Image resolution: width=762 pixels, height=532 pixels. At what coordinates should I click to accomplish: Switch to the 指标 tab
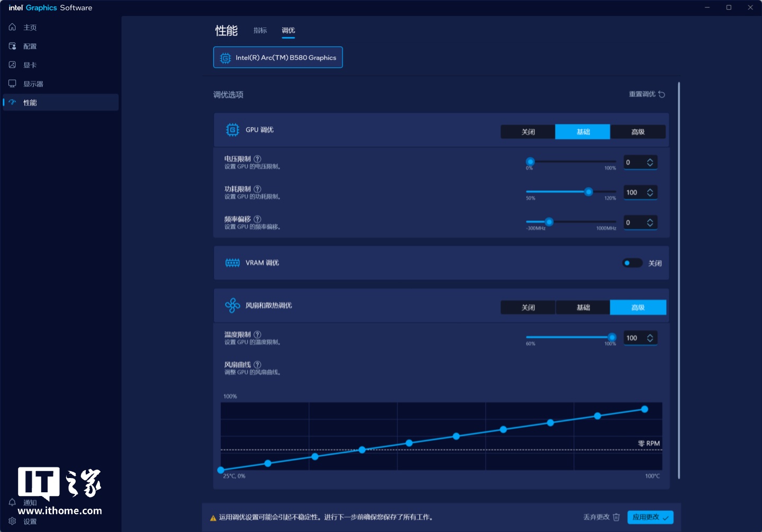(x=260, y=31)
